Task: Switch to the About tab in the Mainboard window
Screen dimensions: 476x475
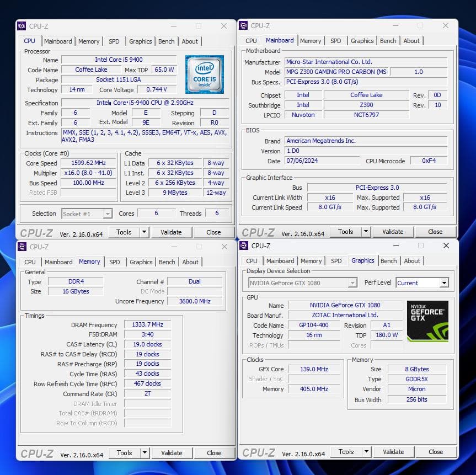Action: pyautogui.click(x=412, y=40)
